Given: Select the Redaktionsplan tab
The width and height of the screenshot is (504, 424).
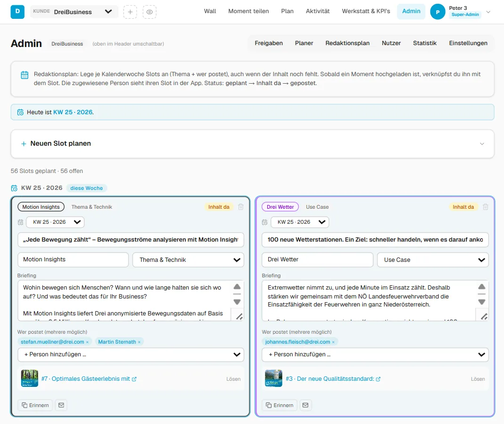Looking at the screenshot, I should coord(347,43).
